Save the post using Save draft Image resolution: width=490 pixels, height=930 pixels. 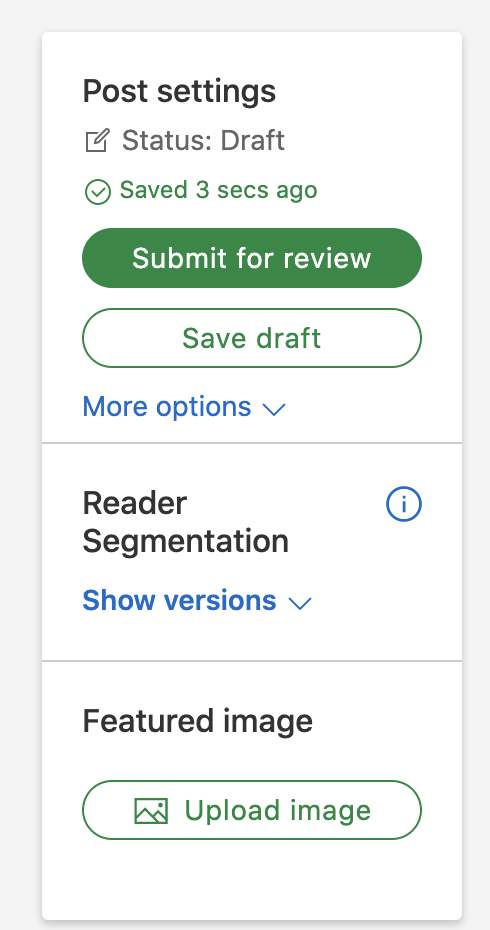[x=252, y=338]
